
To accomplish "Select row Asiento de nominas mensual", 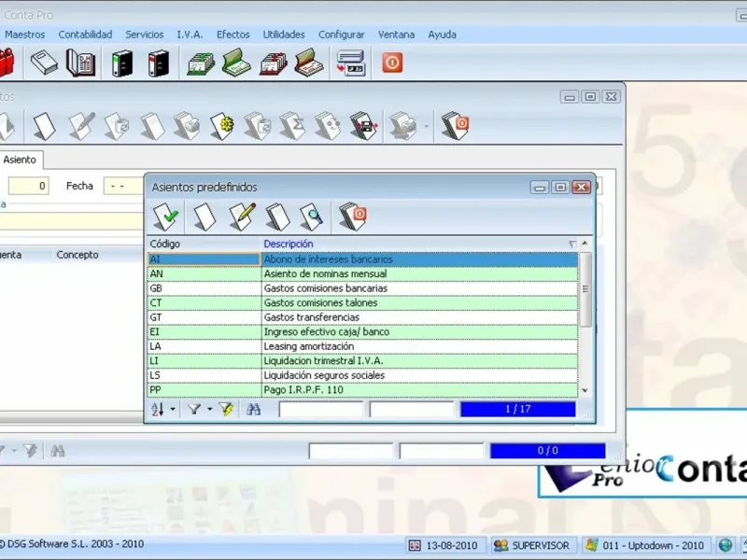I will click(x=362, y=273).
